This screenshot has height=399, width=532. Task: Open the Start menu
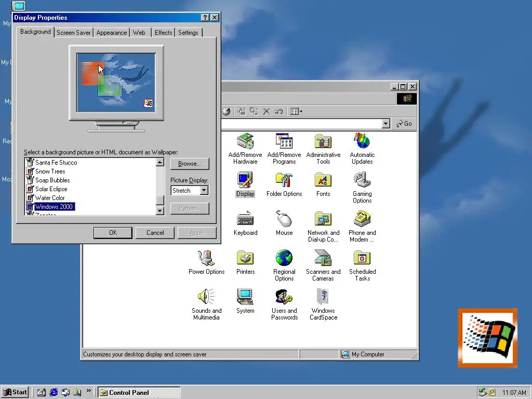coord(15,393)
